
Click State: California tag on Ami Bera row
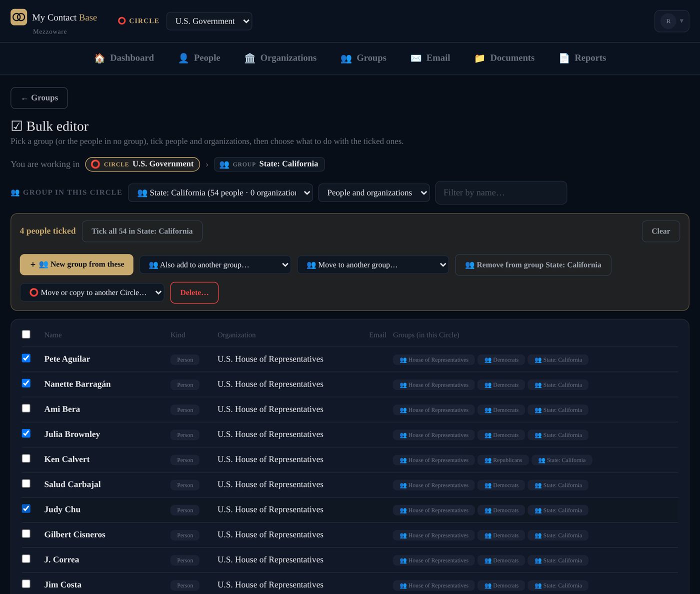pos(558,410)
